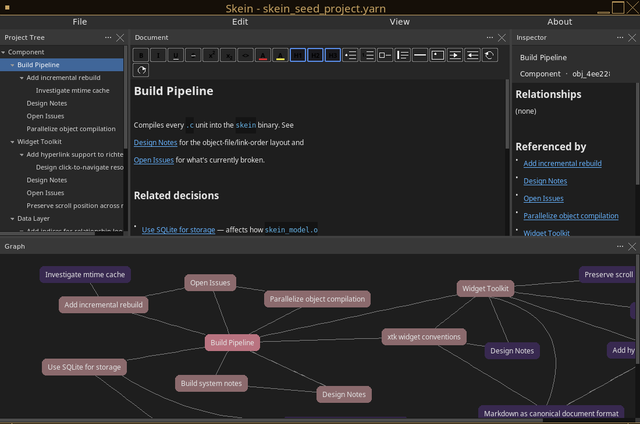Open Widget Toolkit link in Inspector

547,233
